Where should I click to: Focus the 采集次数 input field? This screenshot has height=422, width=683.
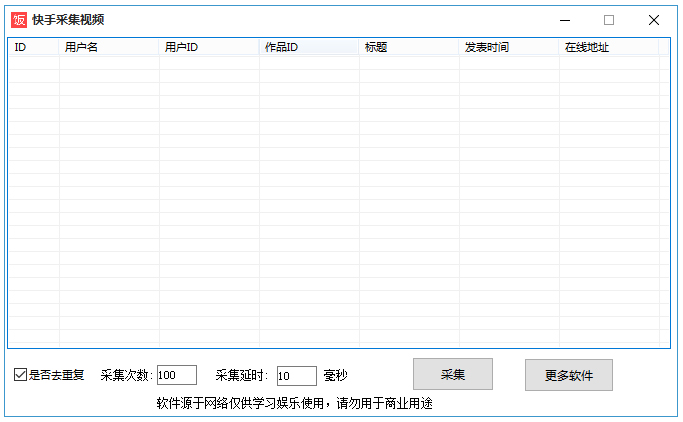(177, 376)
